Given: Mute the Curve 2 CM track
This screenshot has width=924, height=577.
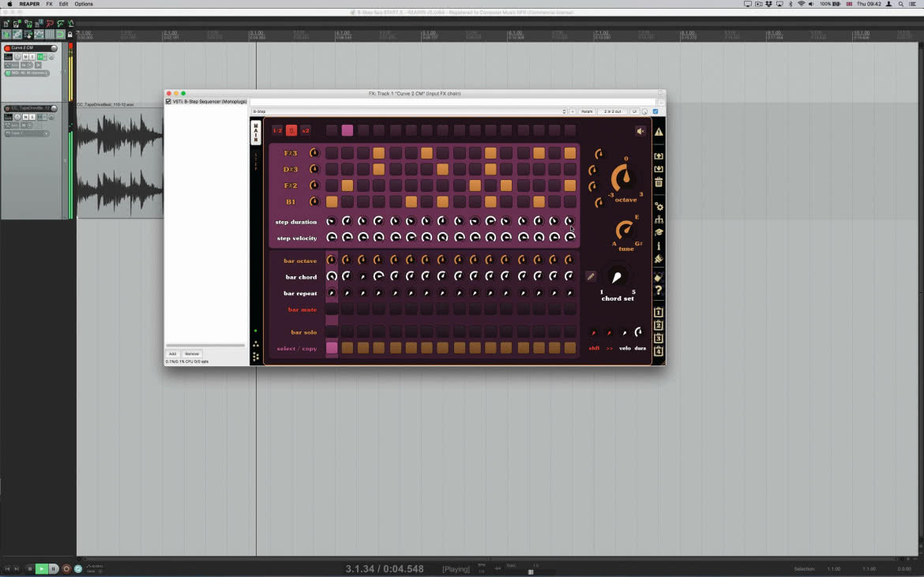Looking at the screenshot, I should coord(25,57).
